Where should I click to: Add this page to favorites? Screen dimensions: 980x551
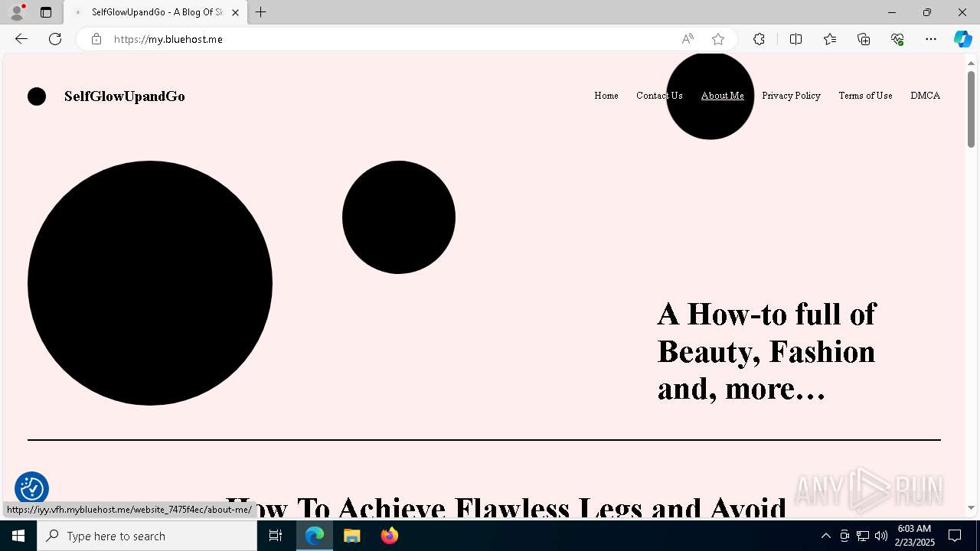(x=718, y=39)
